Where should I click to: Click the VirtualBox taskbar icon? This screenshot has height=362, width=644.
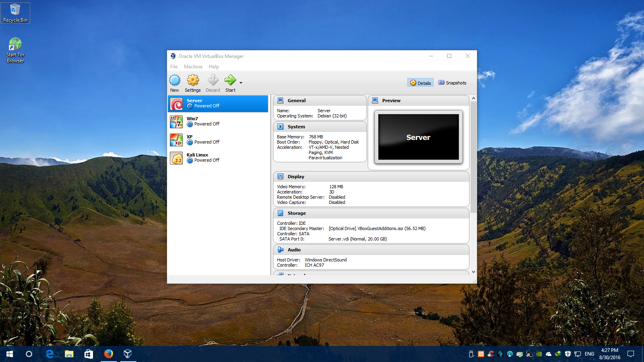click(128, 354)
